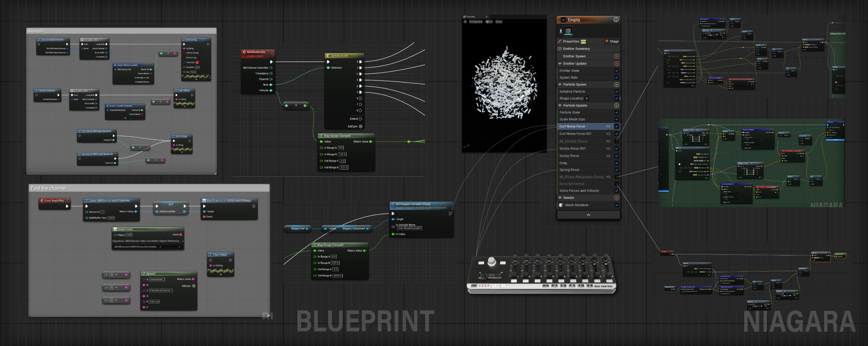868x346 pixels.
Task: Uncheck the Spring Force module checkbox
Action: (x=616, y=170)
